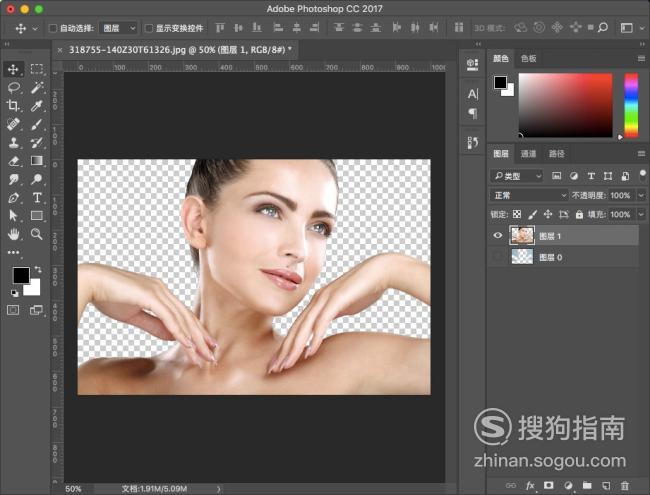Select the Move tool
650x495 pixels.
[13, 69]
